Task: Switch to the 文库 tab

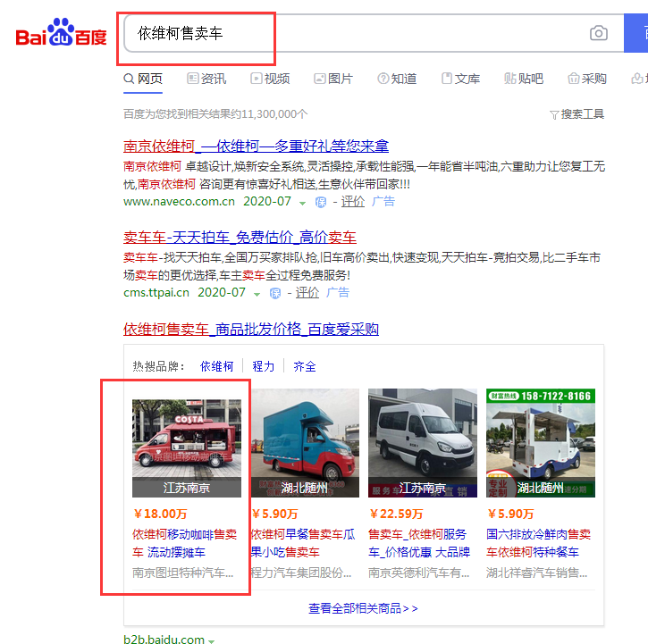Action: click(460, 79)
